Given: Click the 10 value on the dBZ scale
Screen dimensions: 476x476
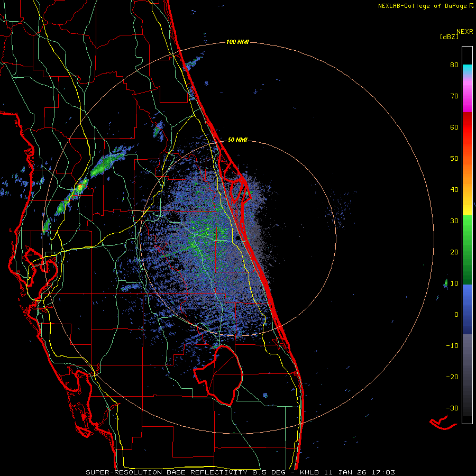Looking at the screenshot, I should pos(454,283).
